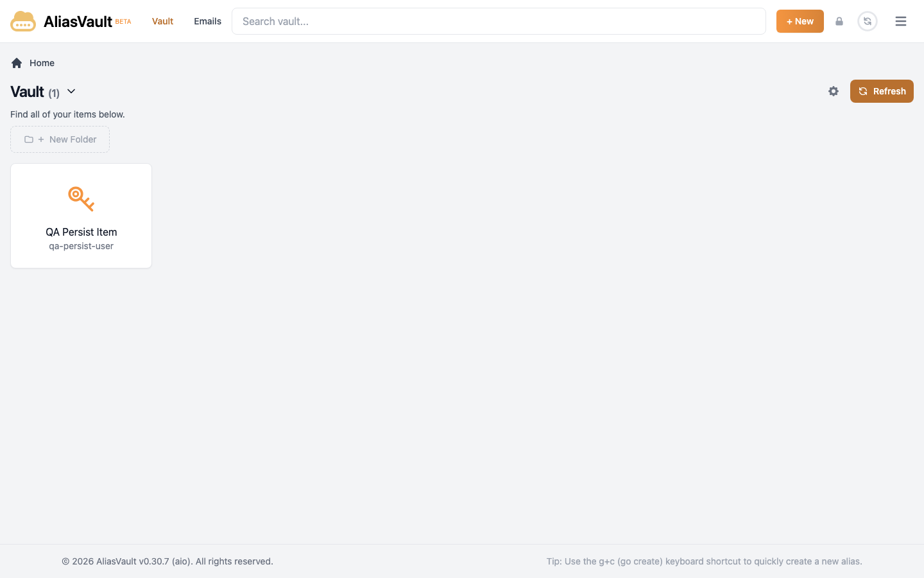Open vault settings gear
Image resolution: width=924 pixels, height=578 pixels.
click(834, 91)
